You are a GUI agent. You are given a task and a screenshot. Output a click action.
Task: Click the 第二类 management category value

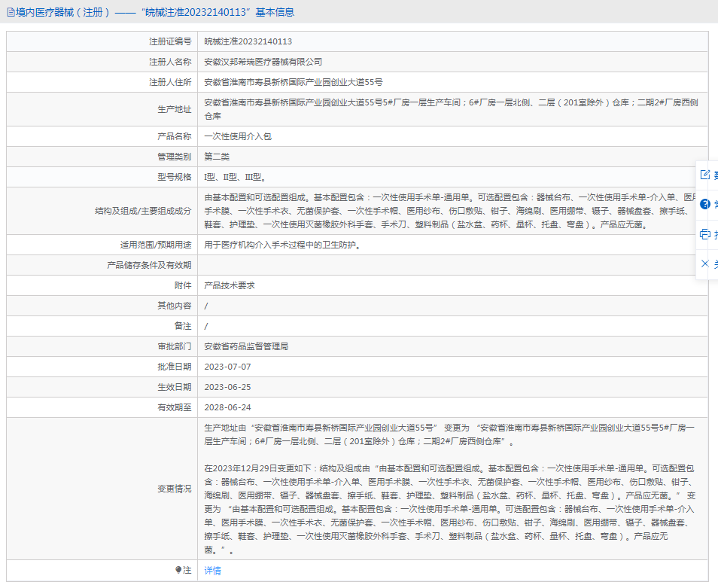217,157
